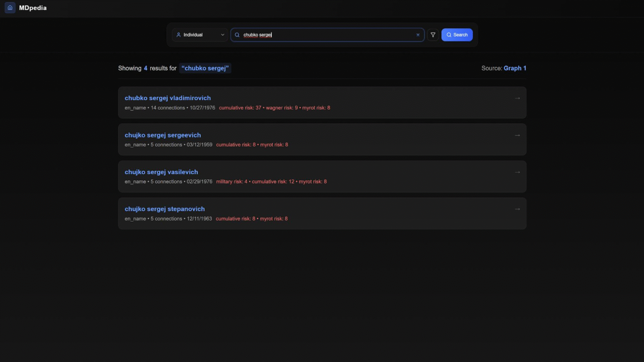
Task: Click the "Source:" label text
Action: (491, 68)
